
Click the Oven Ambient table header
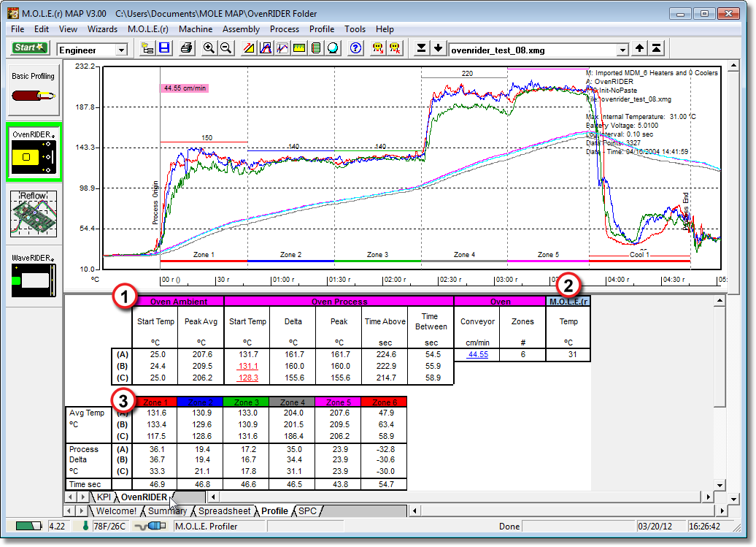point(178,302)
